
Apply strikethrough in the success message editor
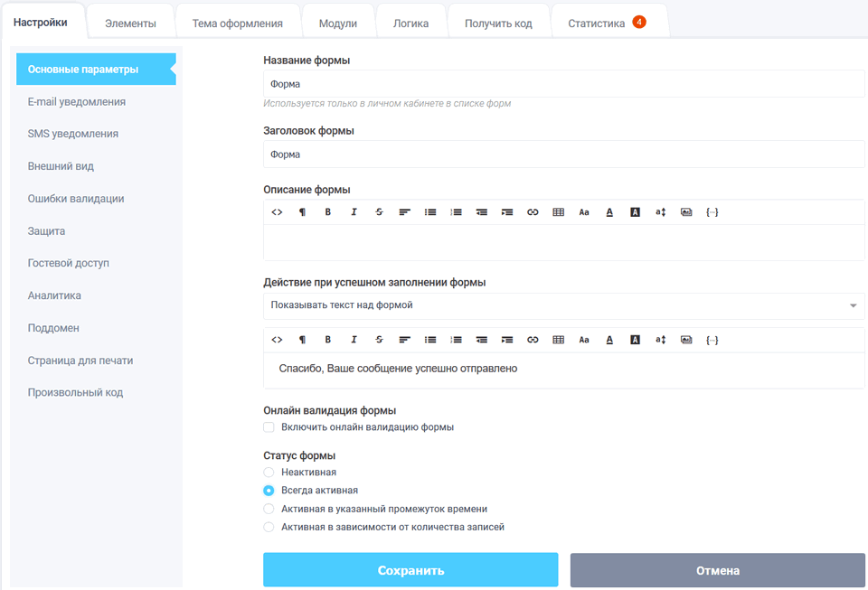[x=379, y=340]
